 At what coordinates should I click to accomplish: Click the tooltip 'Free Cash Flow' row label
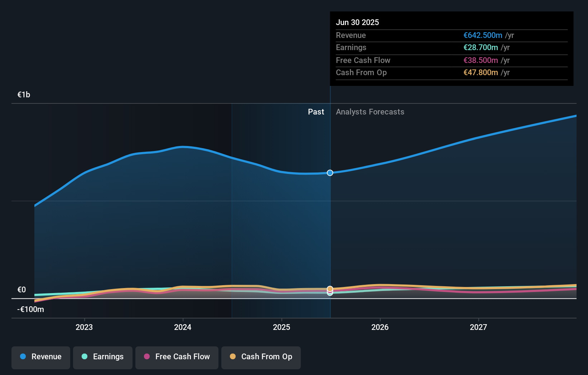coord(363,60)
